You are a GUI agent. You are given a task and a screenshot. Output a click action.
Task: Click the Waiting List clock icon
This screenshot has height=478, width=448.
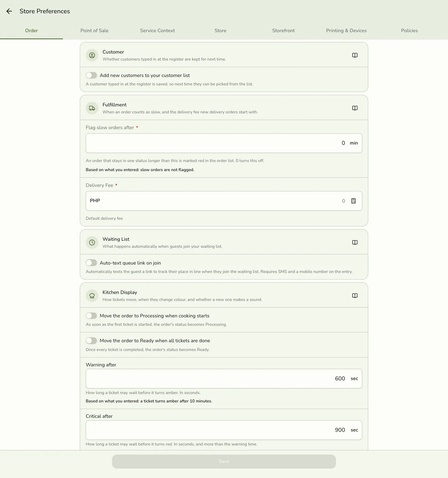pos(92,243)
